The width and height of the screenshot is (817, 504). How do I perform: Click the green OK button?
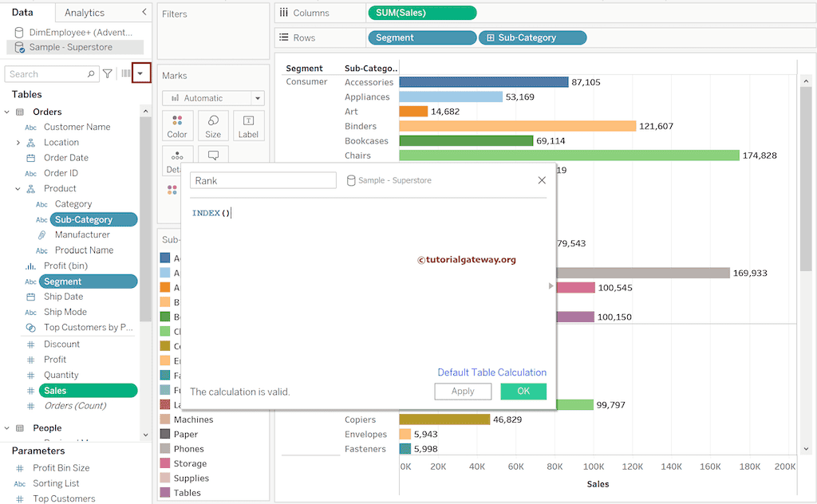(x=524, y=391)
